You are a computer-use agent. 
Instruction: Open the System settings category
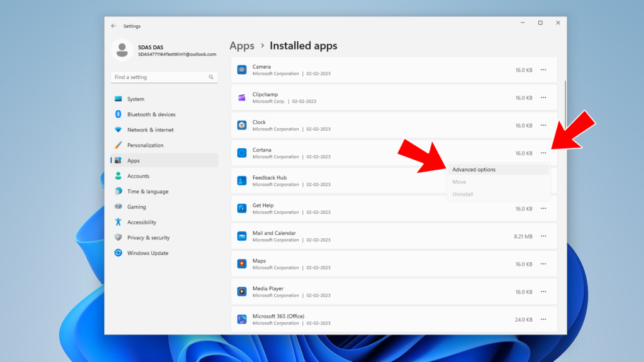tap(164, 99)
